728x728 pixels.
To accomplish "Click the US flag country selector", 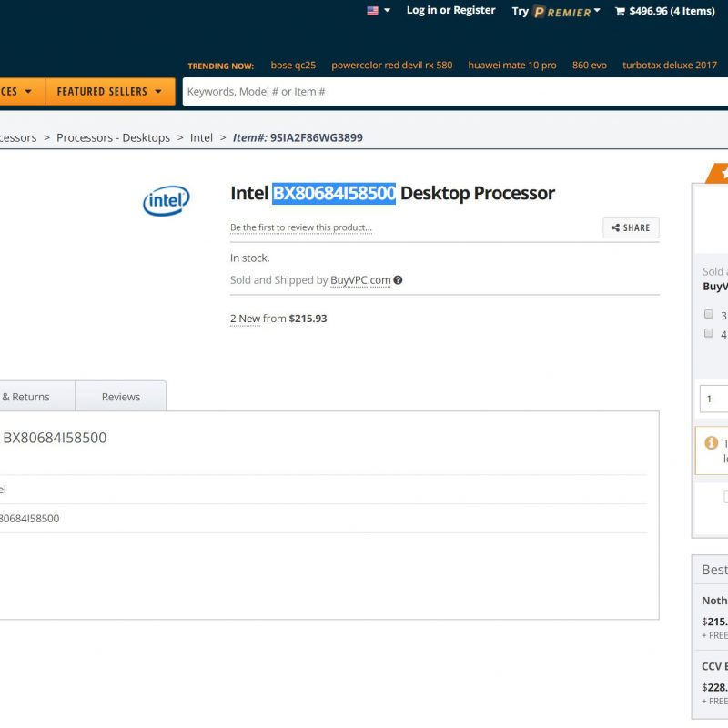I will [372, 10].
